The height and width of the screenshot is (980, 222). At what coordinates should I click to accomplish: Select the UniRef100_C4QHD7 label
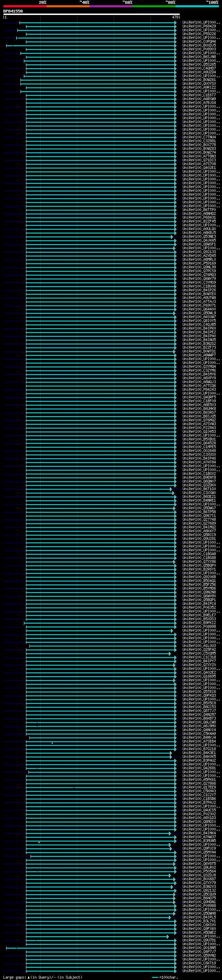pyautogui.click(x=199, y=68)
